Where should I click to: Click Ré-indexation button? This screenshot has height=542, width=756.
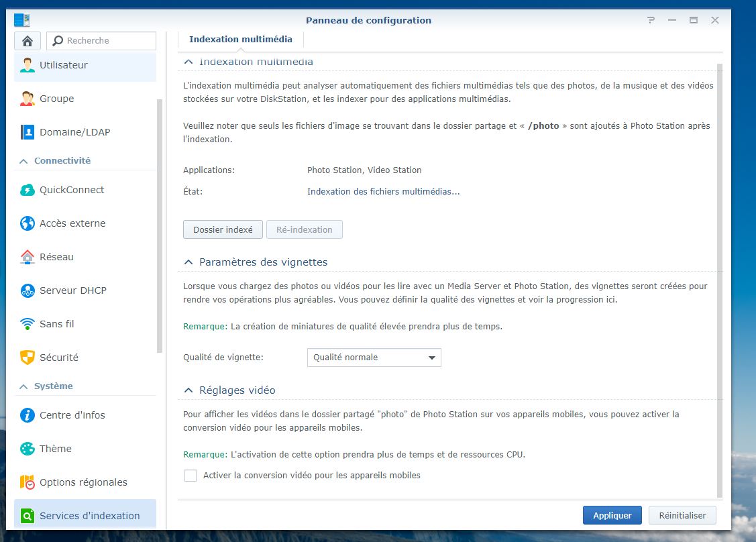pyautogui.click(x=305, y=229)
